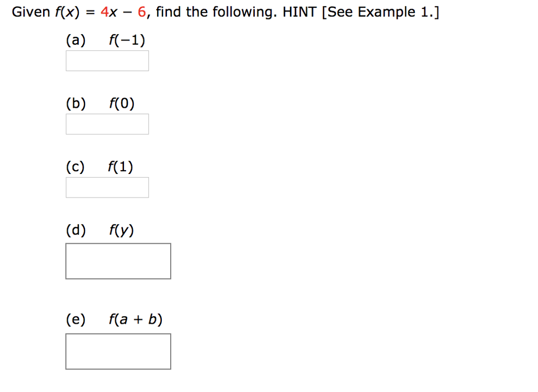Click the answer box for f(-1)
Viewport: 538px width, 392px height.
107,60
